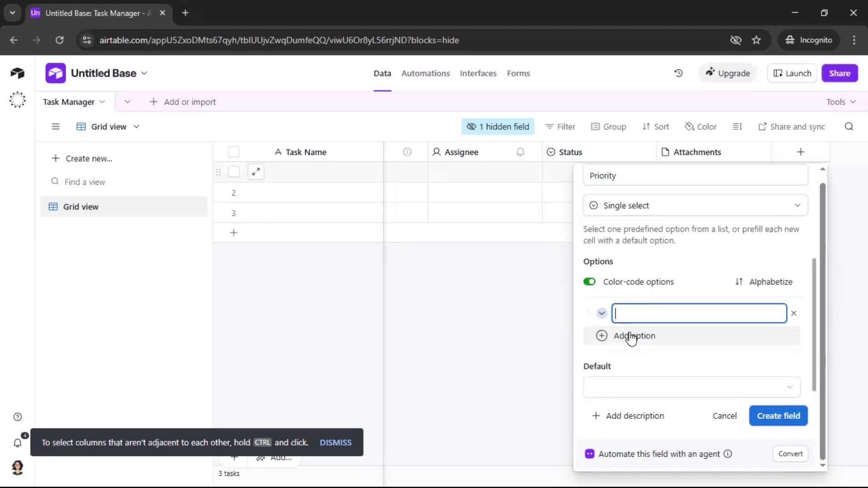The image size is (868, 488).
Task: Open new browser tab
Action: [185, 13]
